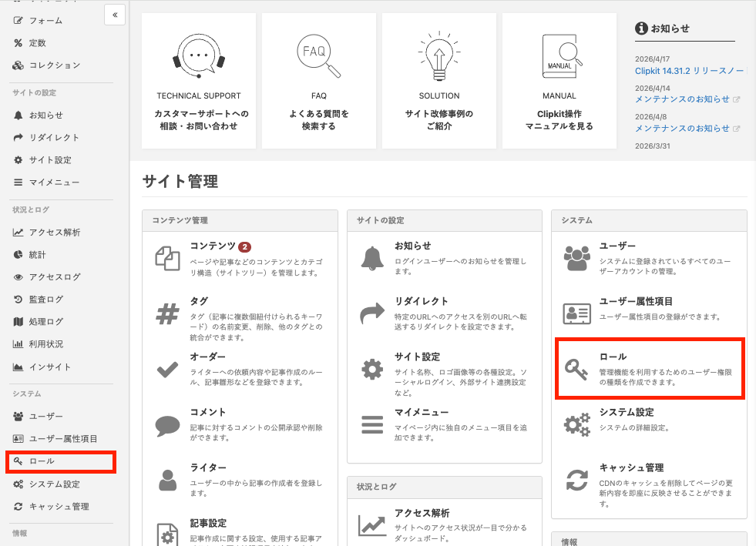Click the タグ hash icon

pos(167,313)
